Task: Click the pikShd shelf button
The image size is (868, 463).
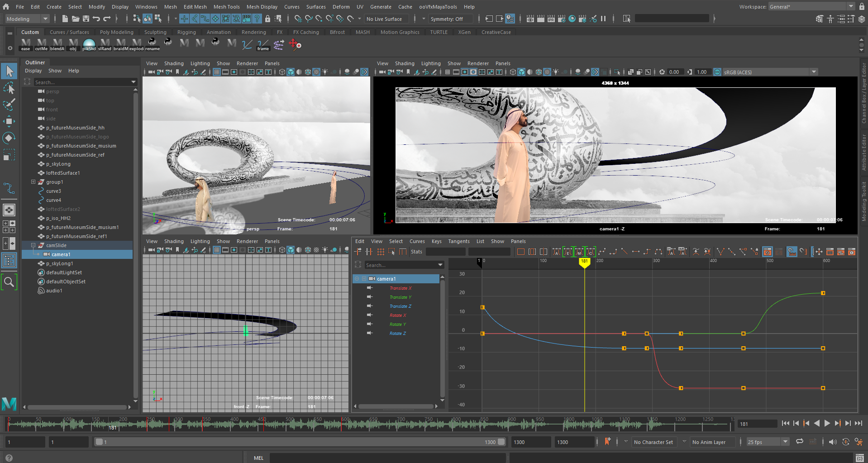Action: coord(89,45)
